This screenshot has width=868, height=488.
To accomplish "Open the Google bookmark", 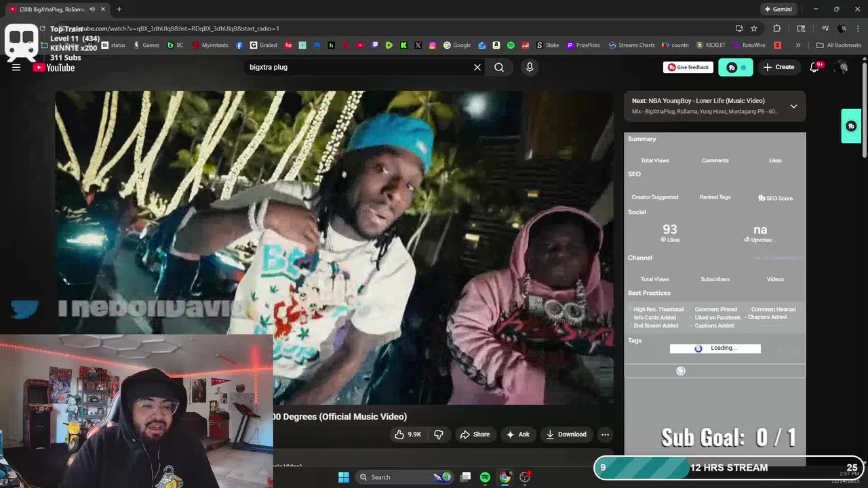I will pos(457,45).
